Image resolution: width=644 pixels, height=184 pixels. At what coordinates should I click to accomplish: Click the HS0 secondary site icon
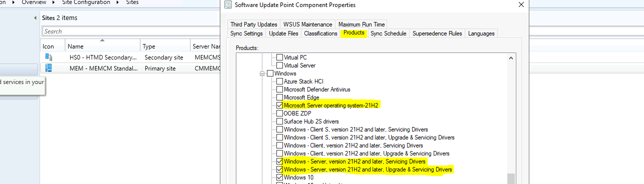pos(49,57)
